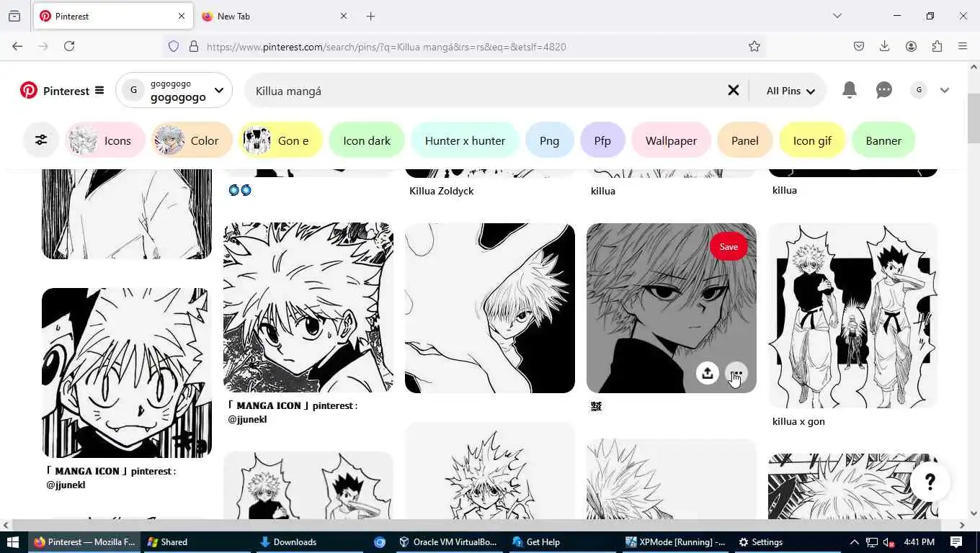The height and width of the screenshot is (553, 980).
Task: Select the Hunter x hunter filter chip
Action: (465, 140)
